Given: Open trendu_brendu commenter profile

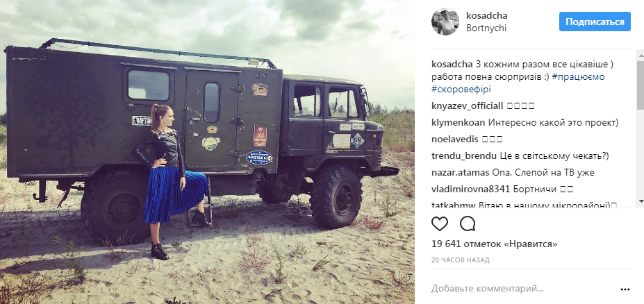Looking at the screenshot, I should click(464, 156).
